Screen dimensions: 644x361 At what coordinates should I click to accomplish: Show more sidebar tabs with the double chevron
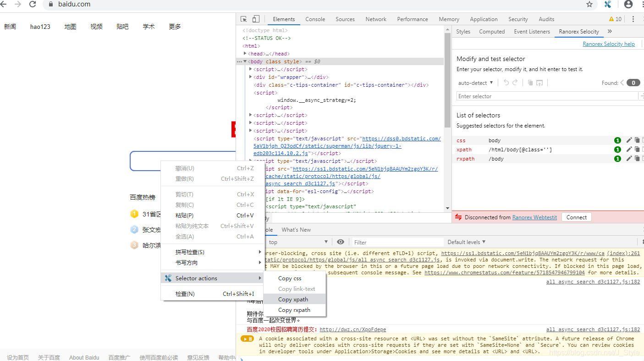click(610, 32)
